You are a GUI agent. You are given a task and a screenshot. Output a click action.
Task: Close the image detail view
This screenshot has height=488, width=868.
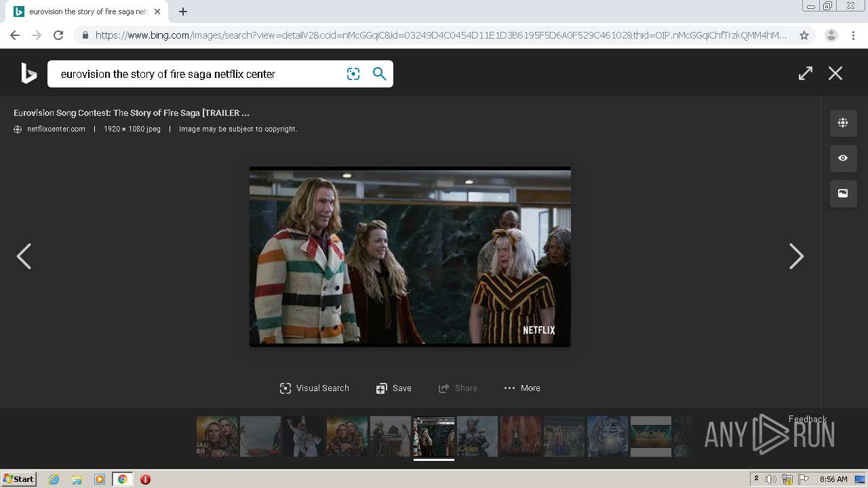point(835,73)
